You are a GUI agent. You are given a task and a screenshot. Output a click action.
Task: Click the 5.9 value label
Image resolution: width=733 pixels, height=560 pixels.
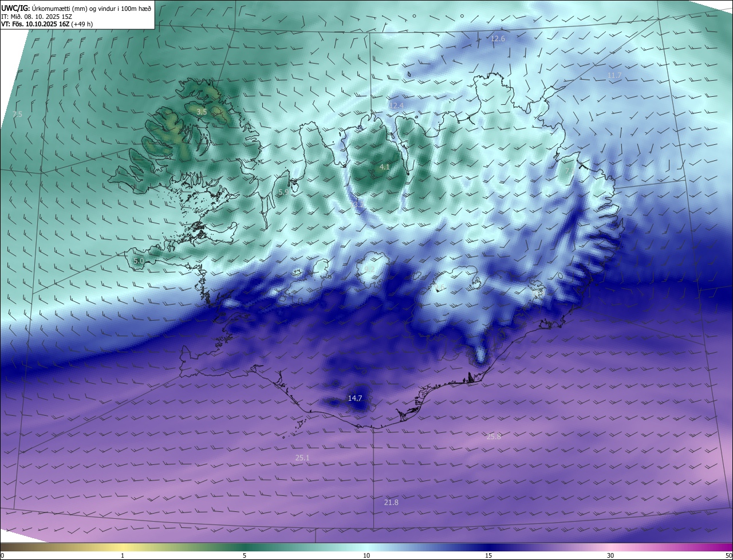point(283,192)
